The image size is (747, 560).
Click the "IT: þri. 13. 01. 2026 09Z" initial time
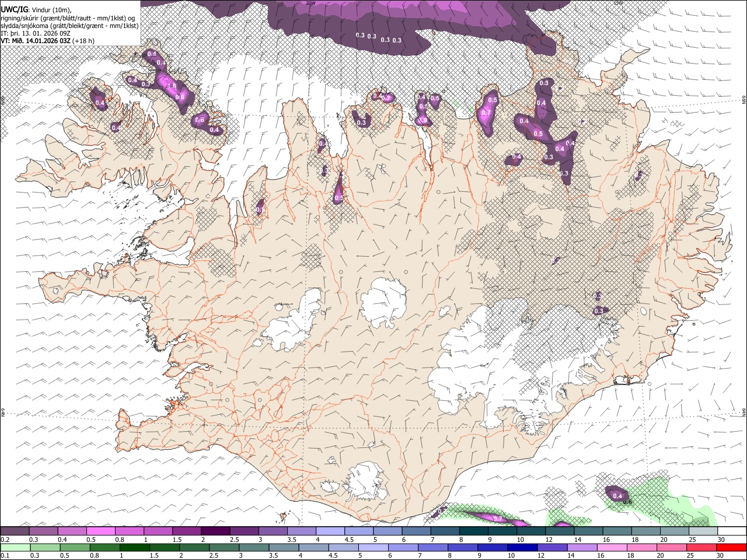[36, 33]
